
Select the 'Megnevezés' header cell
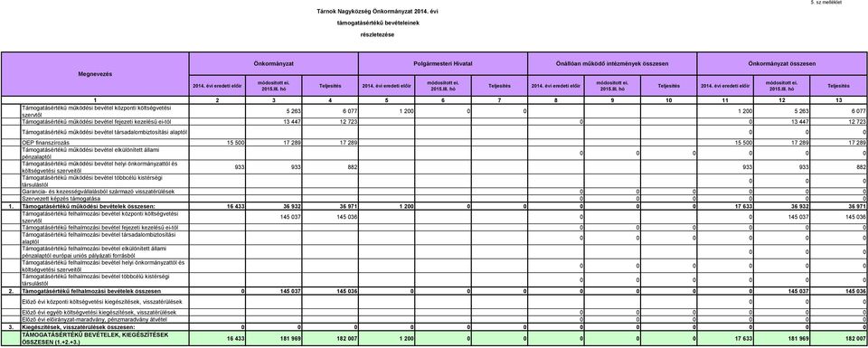[x=95, y=74]
